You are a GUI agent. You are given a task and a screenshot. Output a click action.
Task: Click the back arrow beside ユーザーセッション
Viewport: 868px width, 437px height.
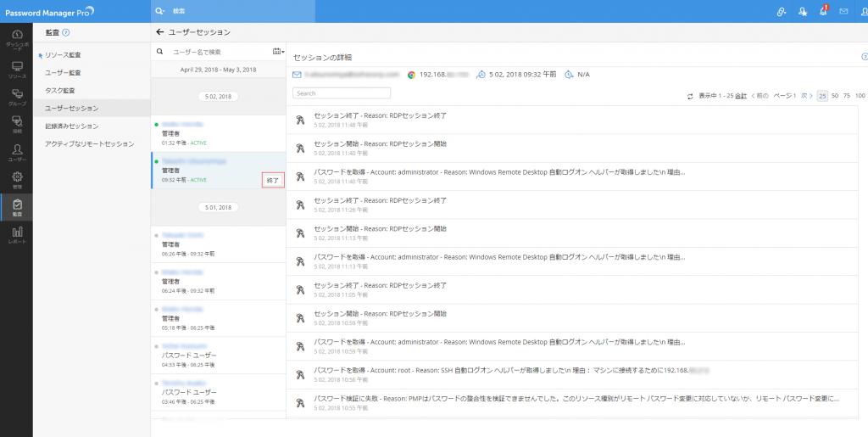pyautogui.click(x=160, y=31)
